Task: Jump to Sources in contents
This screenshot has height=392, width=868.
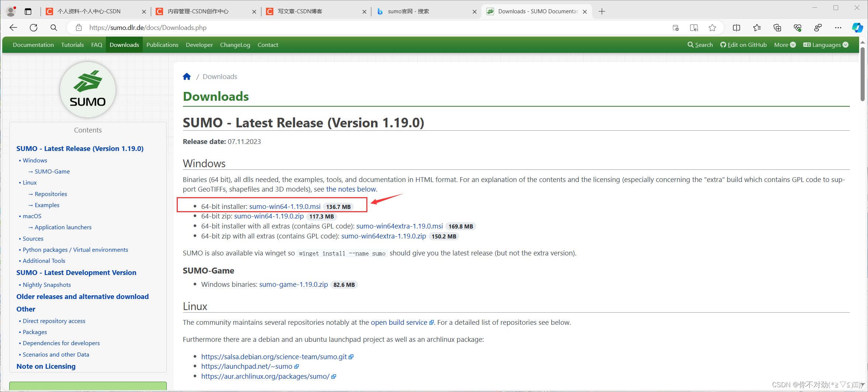Action: coord(33,239)
